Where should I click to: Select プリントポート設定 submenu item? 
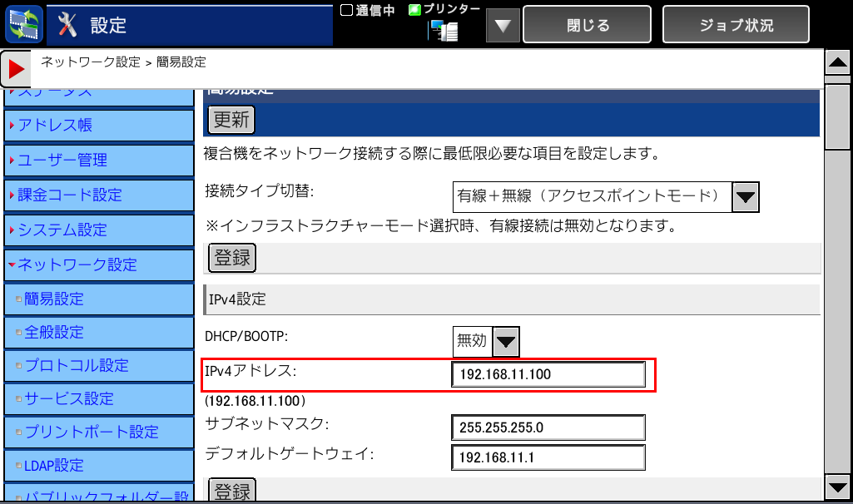[99, 432]
